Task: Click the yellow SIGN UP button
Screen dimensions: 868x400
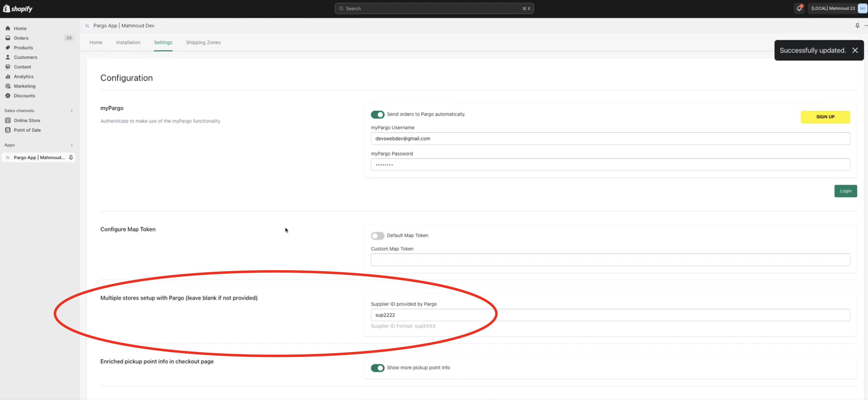Action: click(x=825, y=117)
